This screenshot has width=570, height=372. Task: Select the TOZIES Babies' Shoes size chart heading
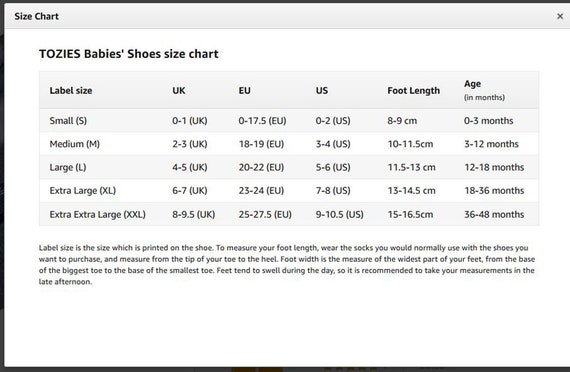tap(129, 54)
